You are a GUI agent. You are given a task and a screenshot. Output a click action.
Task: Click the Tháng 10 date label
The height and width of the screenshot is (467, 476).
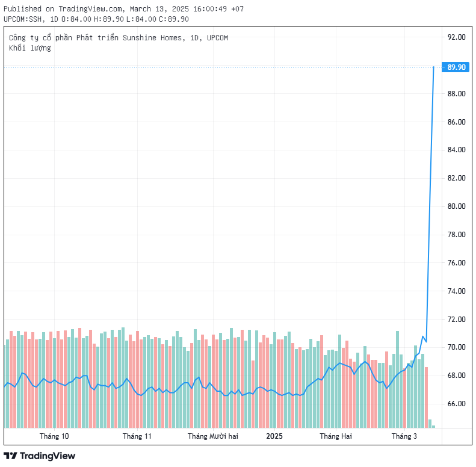pyautogui.click(x=54, y=436)
